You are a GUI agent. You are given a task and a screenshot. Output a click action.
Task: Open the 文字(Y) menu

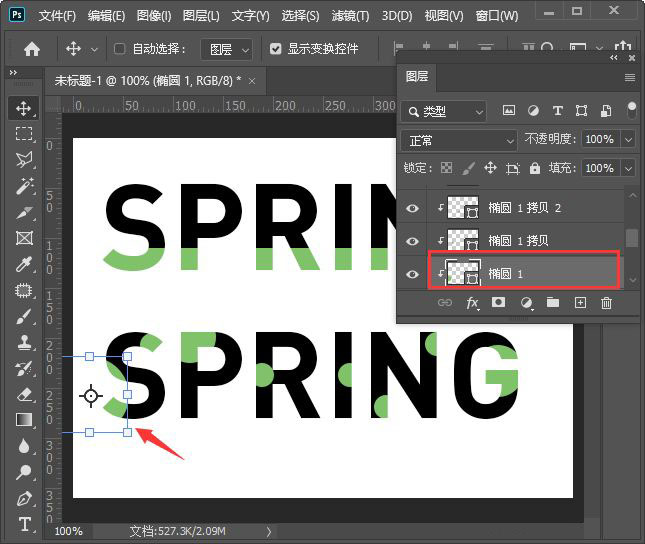(250, 16)
